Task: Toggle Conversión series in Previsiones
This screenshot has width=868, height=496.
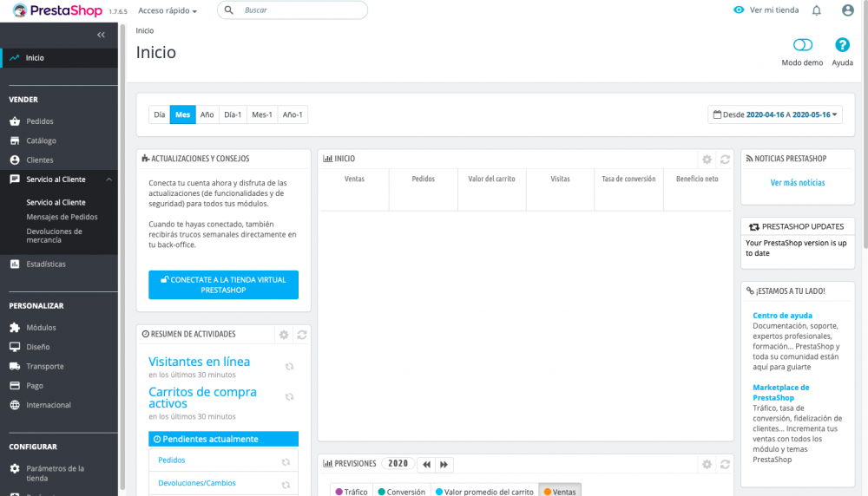Action: pos(401,492)
